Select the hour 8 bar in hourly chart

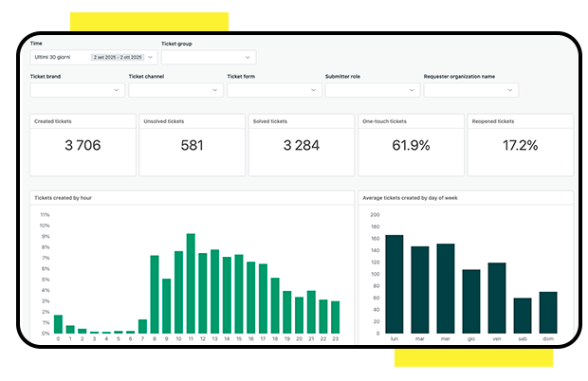click(155, 295)
